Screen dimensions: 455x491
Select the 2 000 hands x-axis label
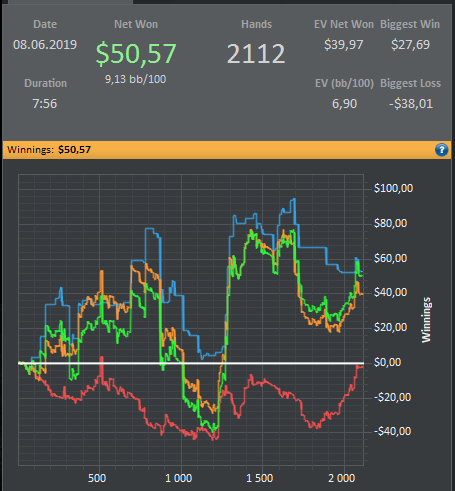(342, 478)
